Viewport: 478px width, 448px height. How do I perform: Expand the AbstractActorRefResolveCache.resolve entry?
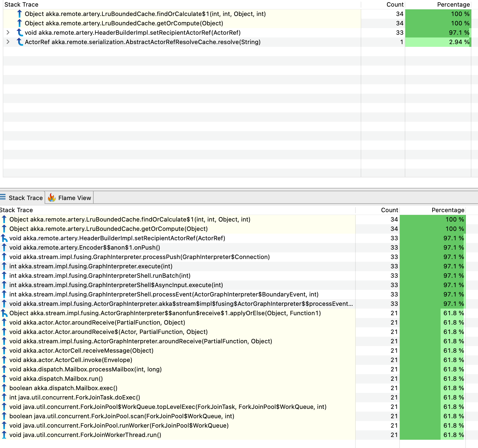coord(8,42)
